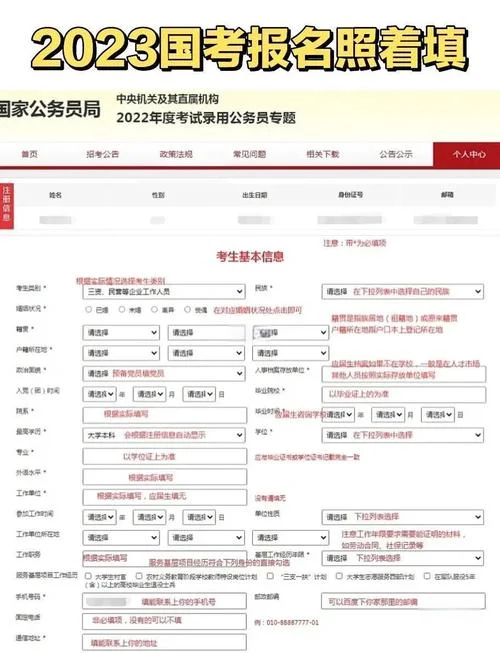Open the first 工作单位所在地 dropdown
The width and height of the screenshot is (500, 653).
pyautogui.click(x=121, y=538)
